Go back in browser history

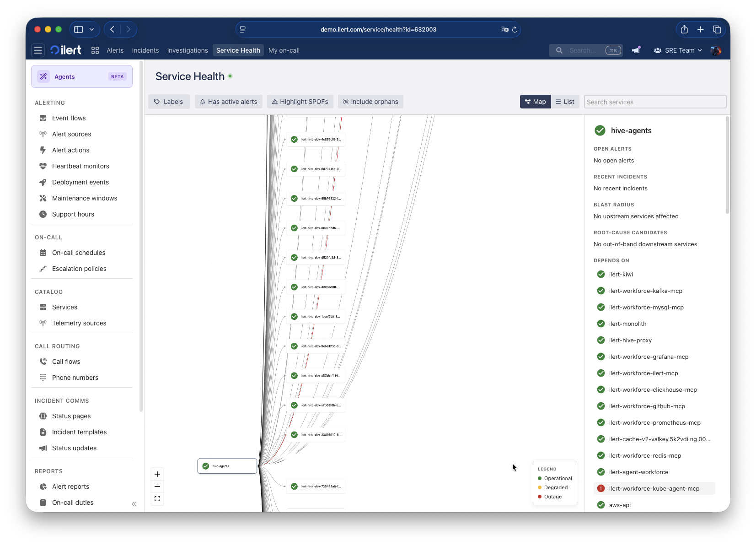click(112, 29)
